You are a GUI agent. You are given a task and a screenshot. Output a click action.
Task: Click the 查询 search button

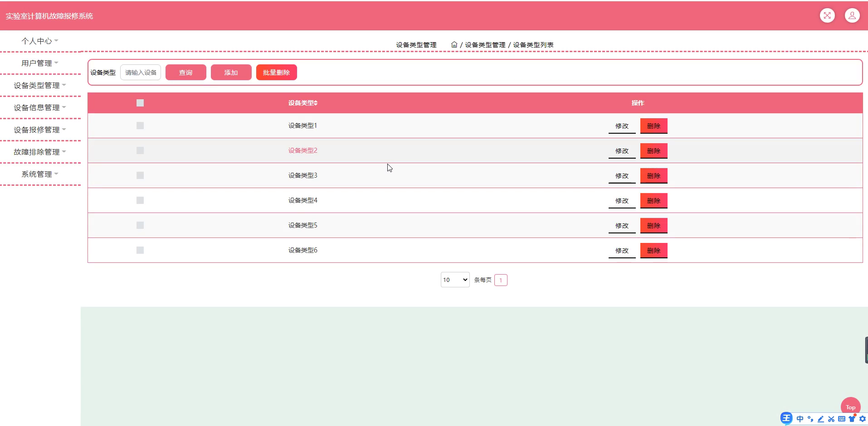[186, 73]
